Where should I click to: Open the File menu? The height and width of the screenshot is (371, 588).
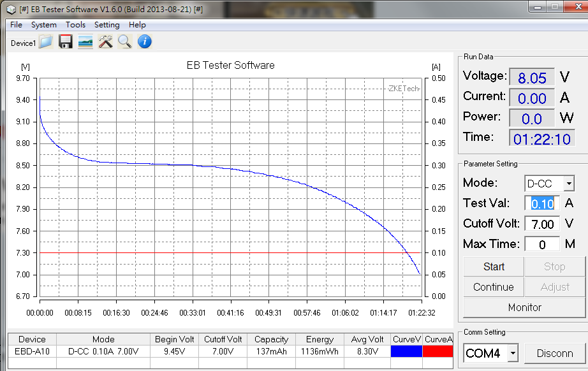16,25
